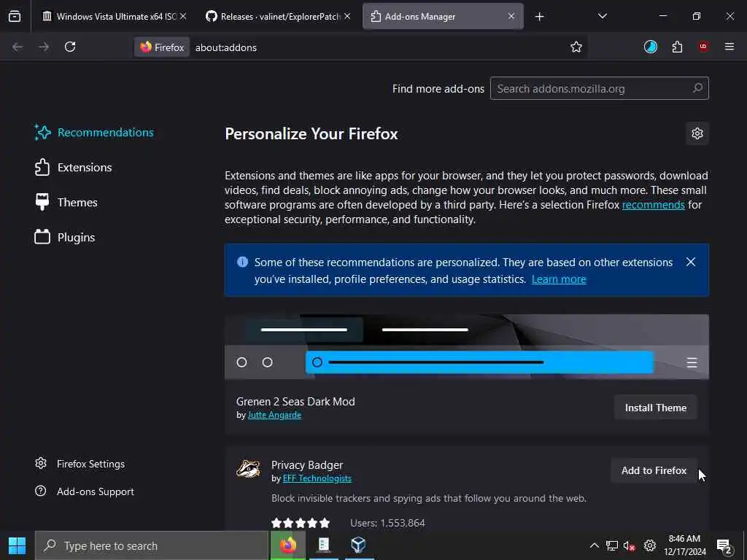The image size is (747, 560).
Task: Open network status tray icon
Action: coord(612,545)
